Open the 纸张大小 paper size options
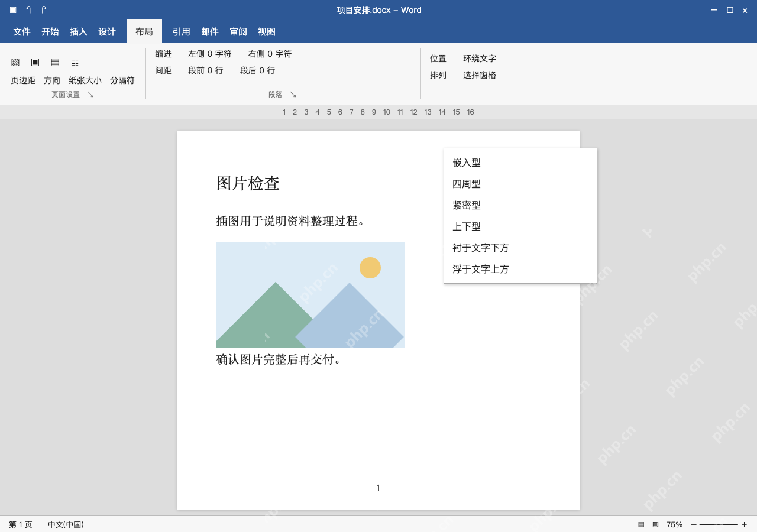 coord(85,80)
